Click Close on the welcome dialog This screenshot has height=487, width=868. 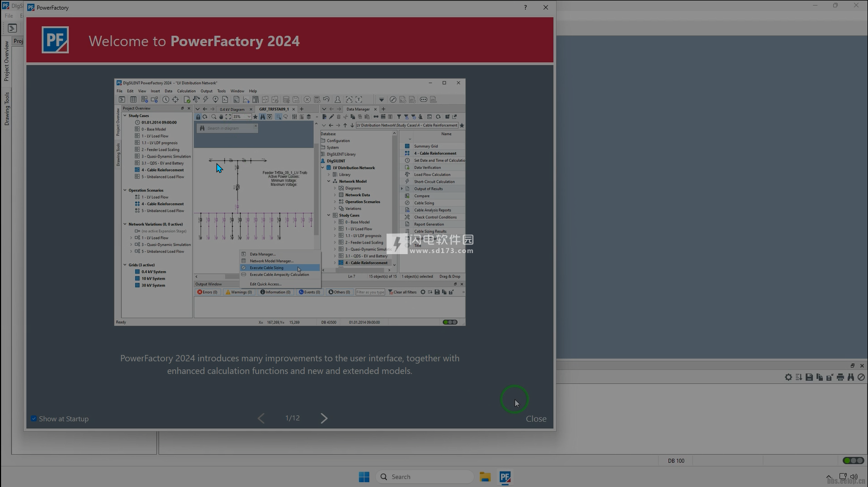[x=536, y=419]
